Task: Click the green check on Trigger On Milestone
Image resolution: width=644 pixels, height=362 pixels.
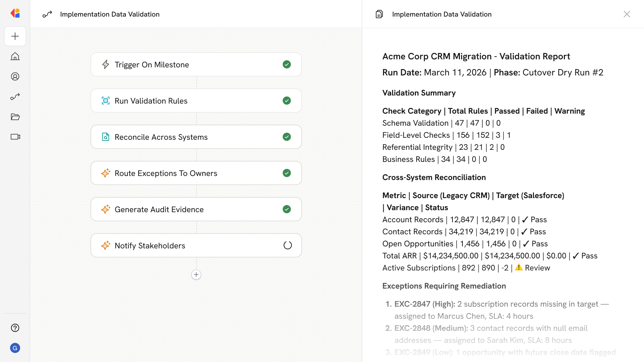Action: (x=287, y=64)
